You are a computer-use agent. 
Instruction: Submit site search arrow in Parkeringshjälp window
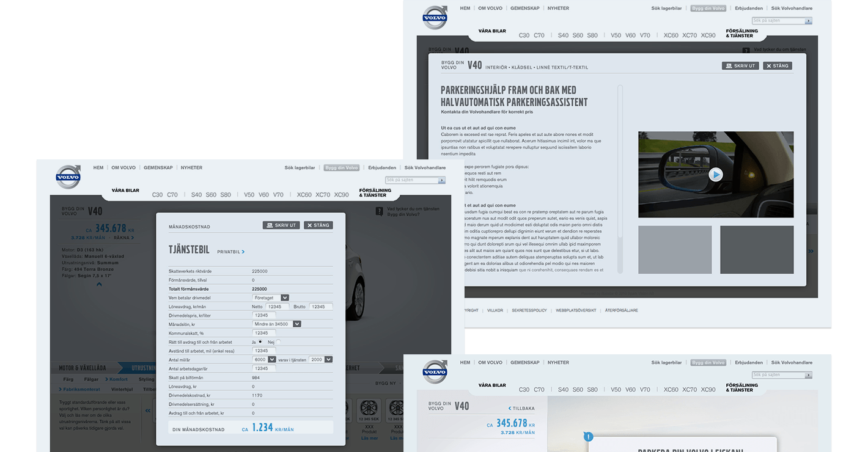click(809, 21)
